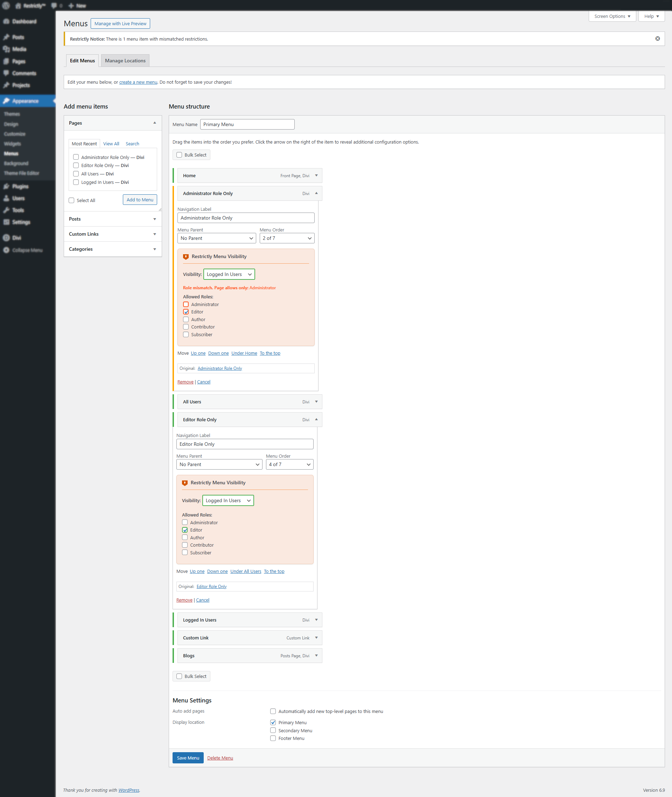Open the View All pages tab
This screenshot has height=797, width=672.
tap(111, 144)
